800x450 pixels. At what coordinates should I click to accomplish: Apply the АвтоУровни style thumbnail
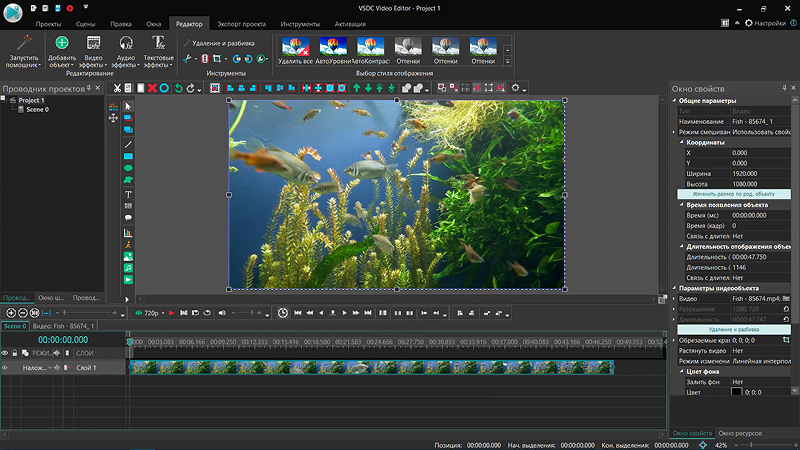[x=333, y=51]
